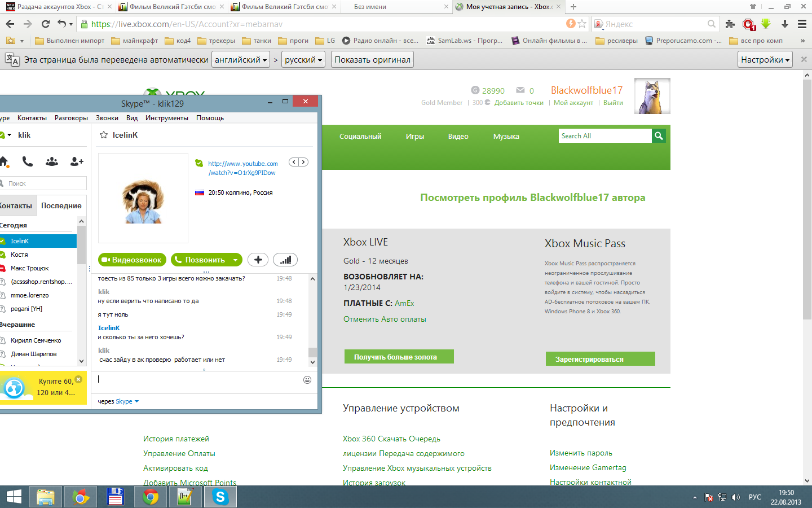Focus the Skype "Поиск" contact search field
This screenshot has width=812, height=508.
(x=43, y=183)
